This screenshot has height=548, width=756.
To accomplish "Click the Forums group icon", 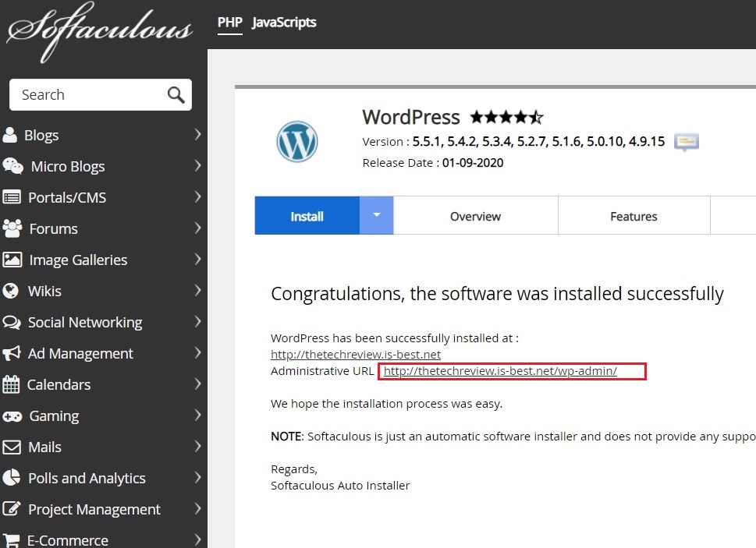I will [x=12, y=228].
